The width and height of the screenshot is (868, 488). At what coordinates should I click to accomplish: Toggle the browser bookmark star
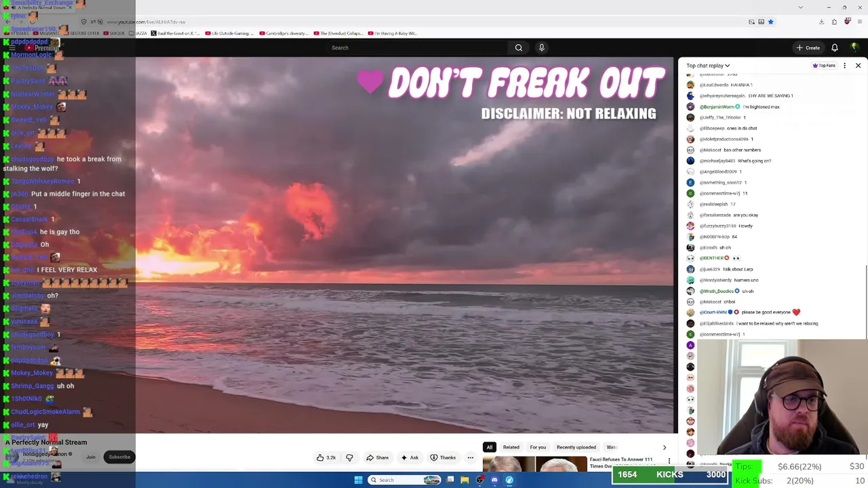click(770, 22)
